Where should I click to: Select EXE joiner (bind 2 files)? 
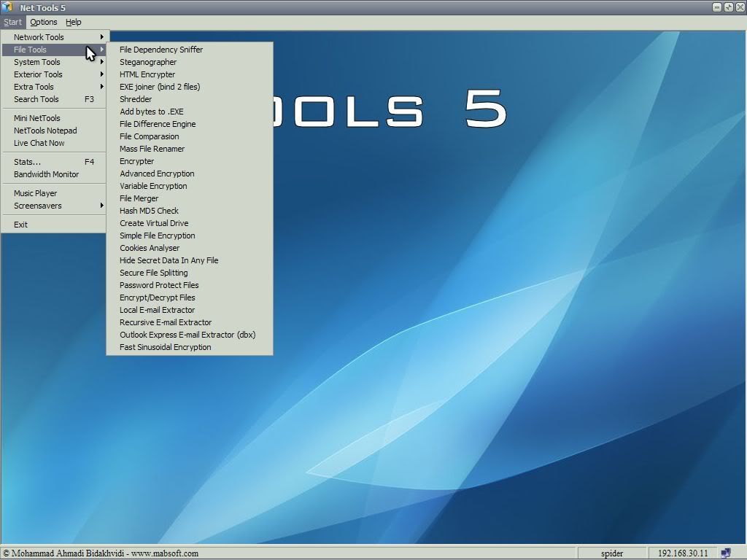(x=190, y=87)
